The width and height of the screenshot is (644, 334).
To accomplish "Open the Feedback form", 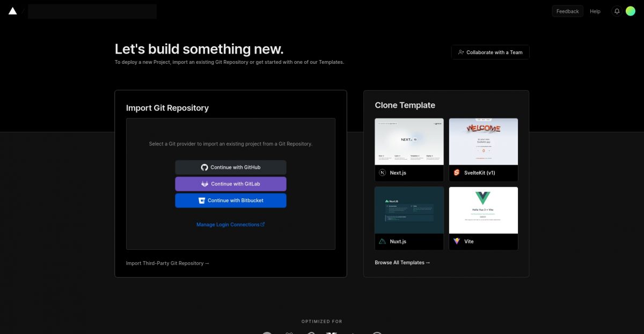I will (x=567, y=11).
